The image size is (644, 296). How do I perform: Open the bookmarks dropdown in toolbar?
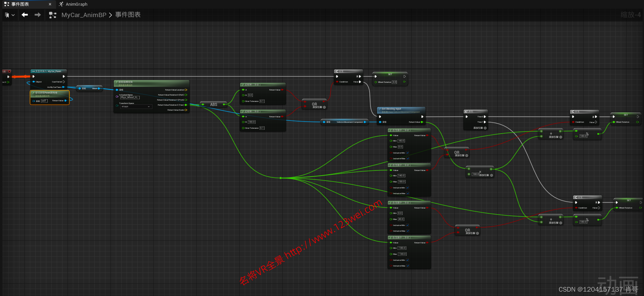click(x=10, y=15)
